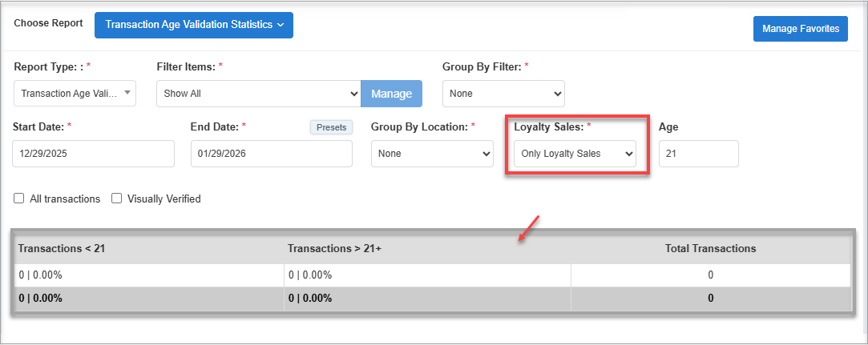The image size is (868, 345).
Task: Click the Total Transactions column header
Action: coord(710,249)
